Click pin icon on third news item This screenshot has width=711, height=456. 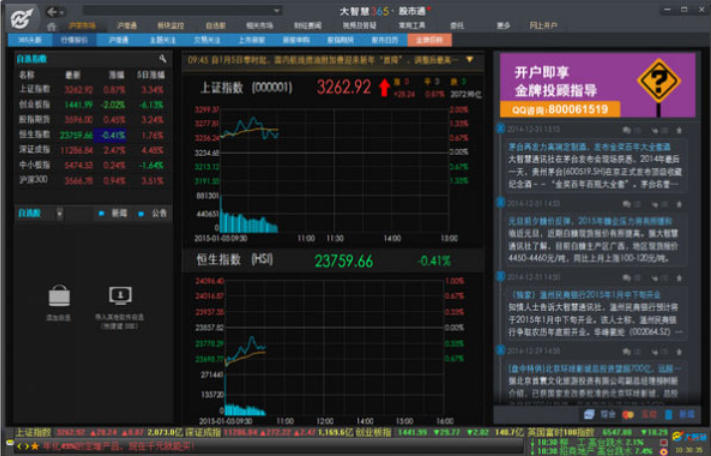679,278
